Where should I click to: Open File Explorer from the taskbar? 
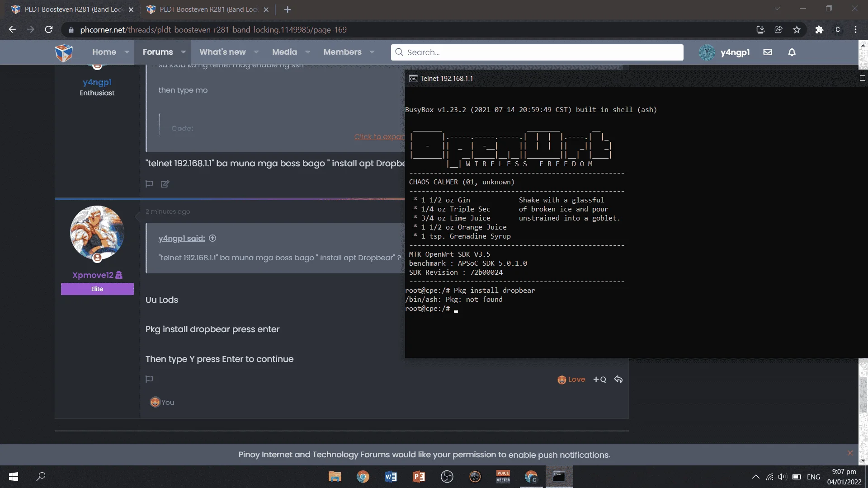click(x=335, y=477)
